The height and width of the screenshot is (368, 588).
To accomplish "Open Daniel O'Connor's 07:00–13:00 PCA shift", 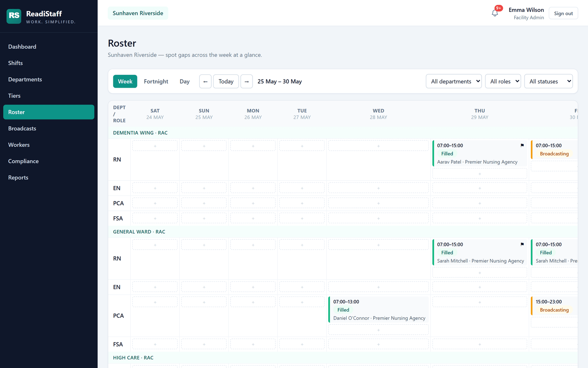I will coord(379,310).
